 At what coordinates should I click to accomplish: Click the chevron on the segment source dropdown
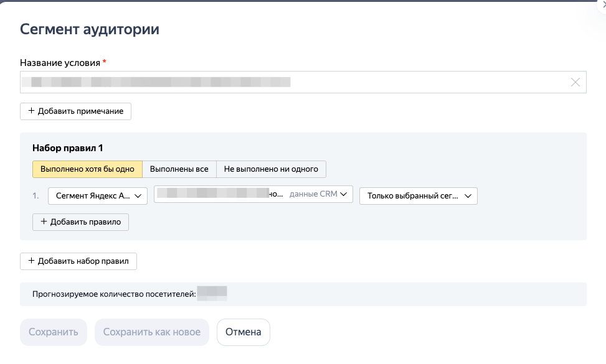coord(138,196)
